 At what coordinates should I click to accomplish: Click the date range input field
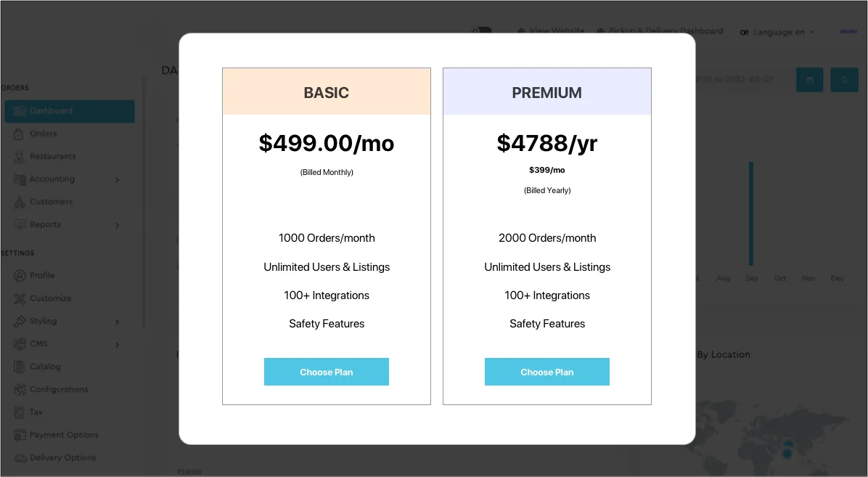[x=742, y=79]
